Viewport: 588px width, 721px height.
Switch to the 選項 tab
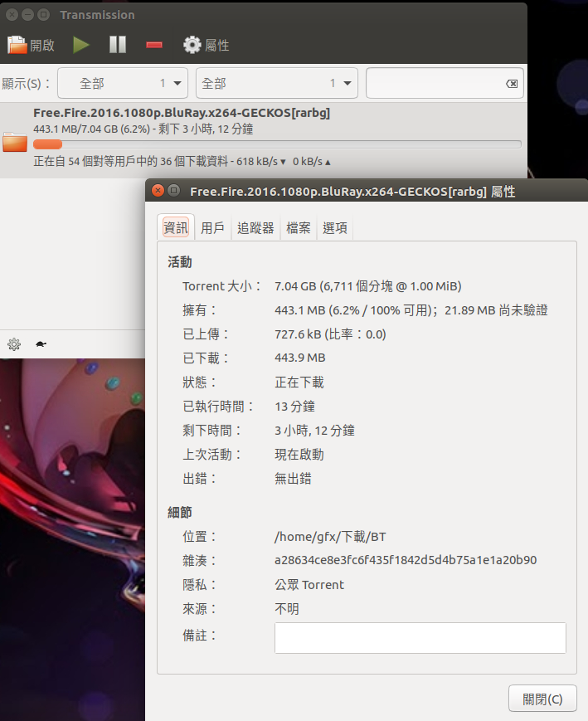(x=335, y=227)
